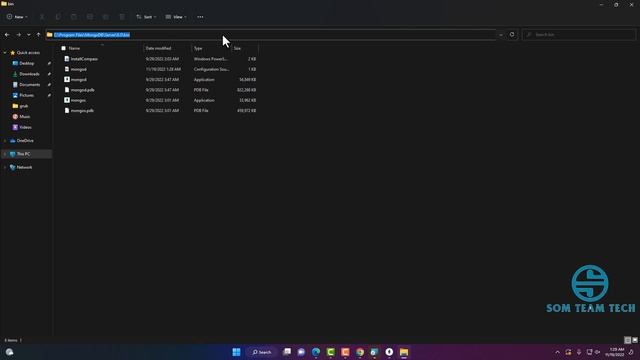
Task: Open the green C app on taskbar
Action: click(331, 352)
